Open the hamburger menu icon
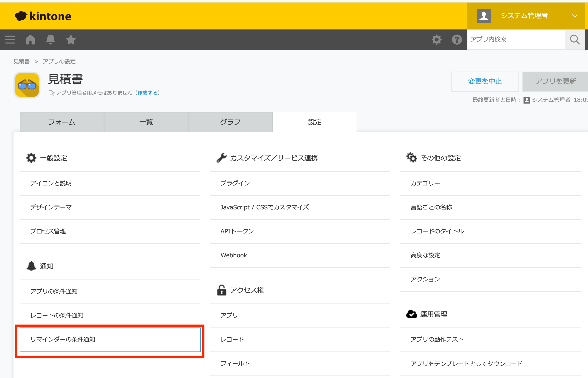 (x=10, y=40)
